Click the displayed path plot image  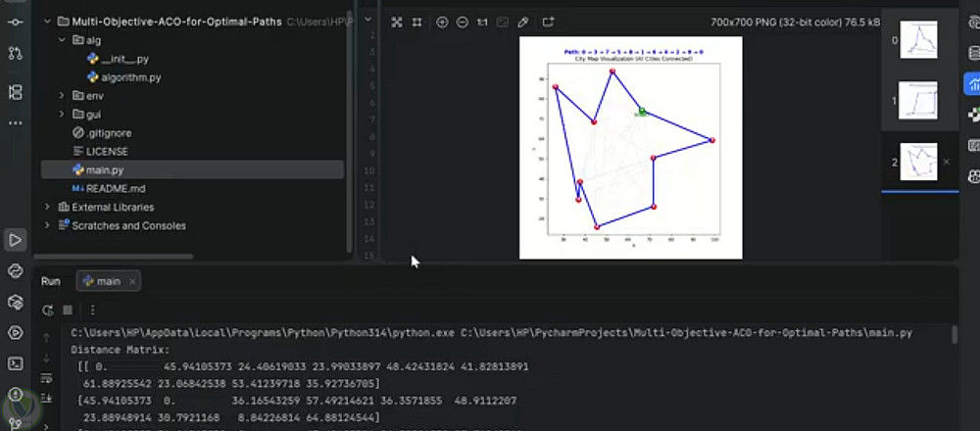point(630,147)
